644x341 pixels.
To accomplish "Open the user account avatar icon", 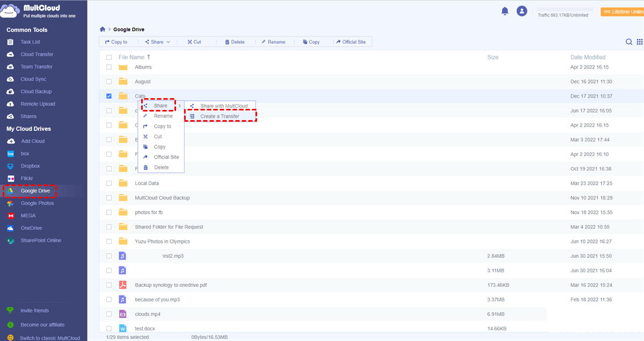I will 522,11.
